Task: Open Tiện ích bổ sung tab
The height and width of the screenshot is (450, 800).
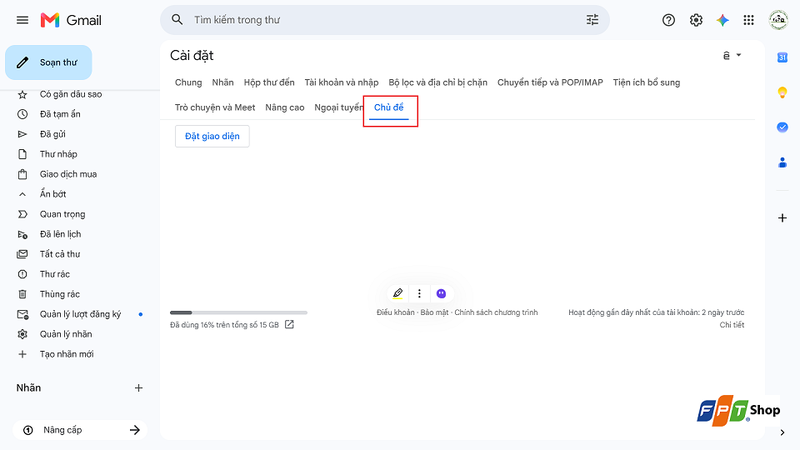Action: tap(646, 82)
